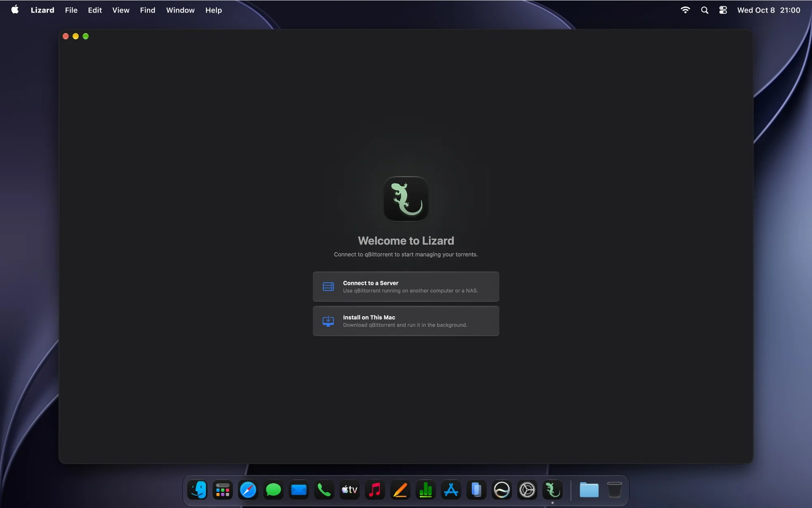The height and width of the screenshot is (508, 812).
Task: Choose Install on This Mac option
Action: [406, 321]
